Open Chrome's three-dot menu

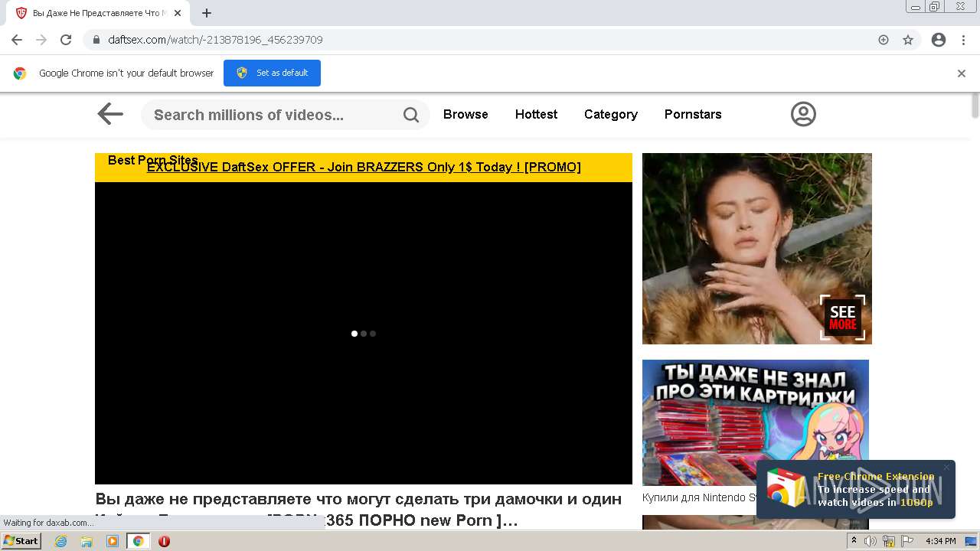[x=964, y=40]
